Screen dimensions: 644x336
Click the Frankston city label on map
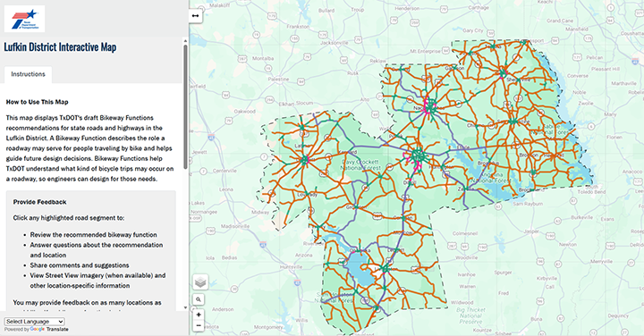tap(298, 27)
